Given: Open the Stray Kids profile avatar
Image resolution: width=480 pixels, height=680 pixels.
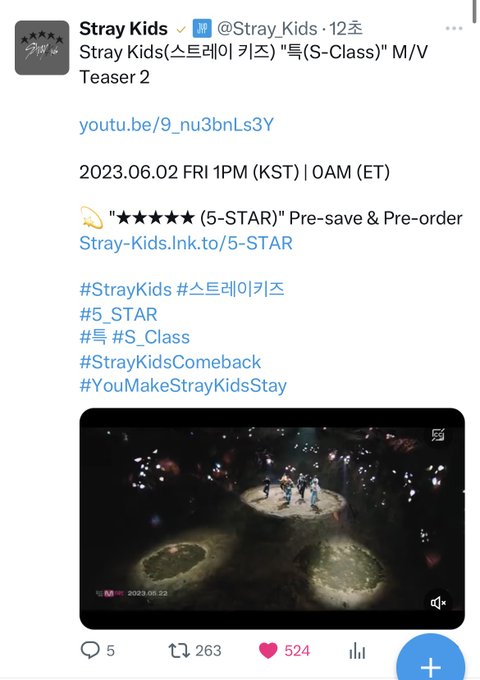Looking at the screenshot, I should (x=42, y=48).
